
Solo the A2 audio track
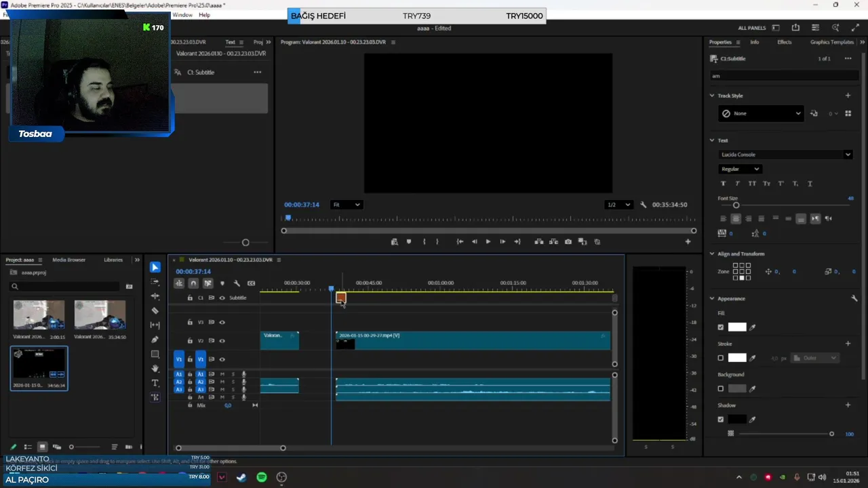tap(233, 382)
